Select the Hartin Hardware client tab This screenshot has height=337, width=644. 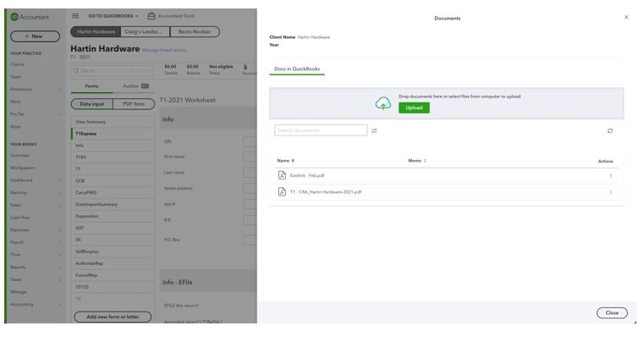point(96,31)
